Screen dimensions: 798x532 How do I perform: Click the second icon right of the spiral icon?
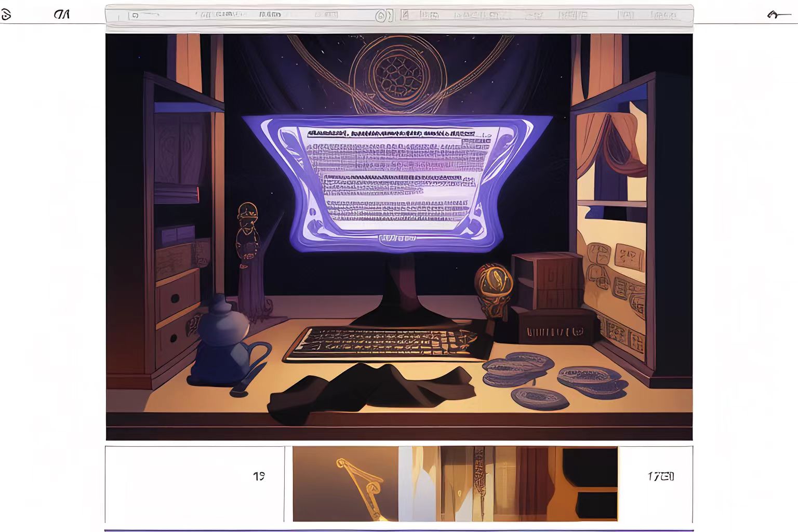click(x=429, y=16)
